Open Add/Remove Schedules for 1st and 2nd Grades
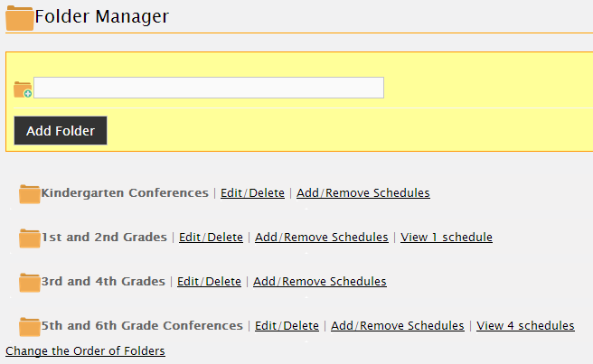The width and height of the screenshot is (593, 364). pos(322,237)
